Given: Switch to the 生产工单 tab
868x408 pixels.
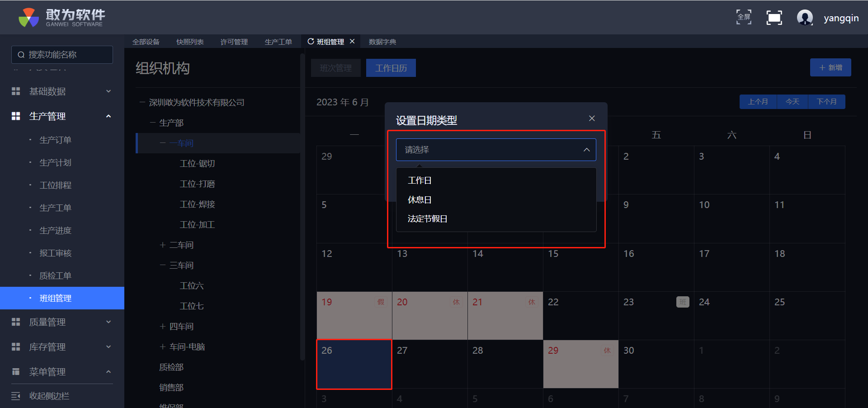Looking at the screenshot, I should click(x=278, y=42).
